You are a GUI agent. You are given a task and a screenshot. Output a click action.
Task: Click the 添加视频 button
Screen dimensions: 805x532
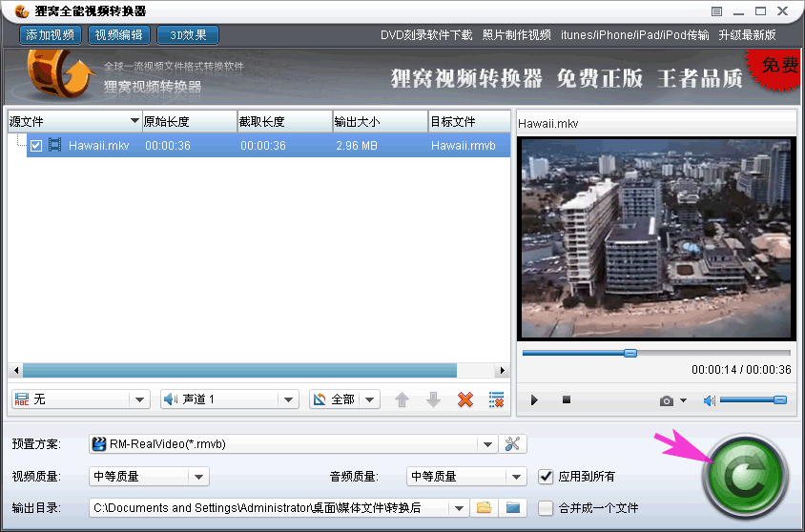click(51, 35)
